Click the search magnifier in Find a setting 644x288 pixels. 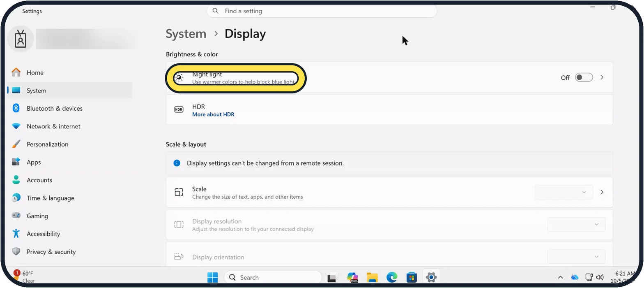pyautogui.click(x=216, y=11)
